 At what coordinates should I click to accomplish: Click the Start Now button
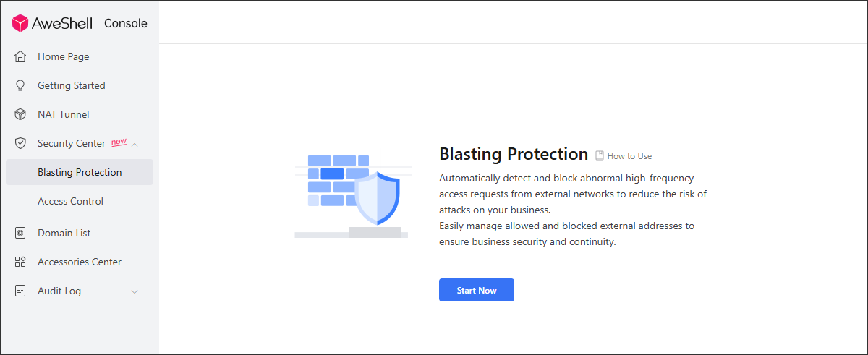[x=477, y=290]
